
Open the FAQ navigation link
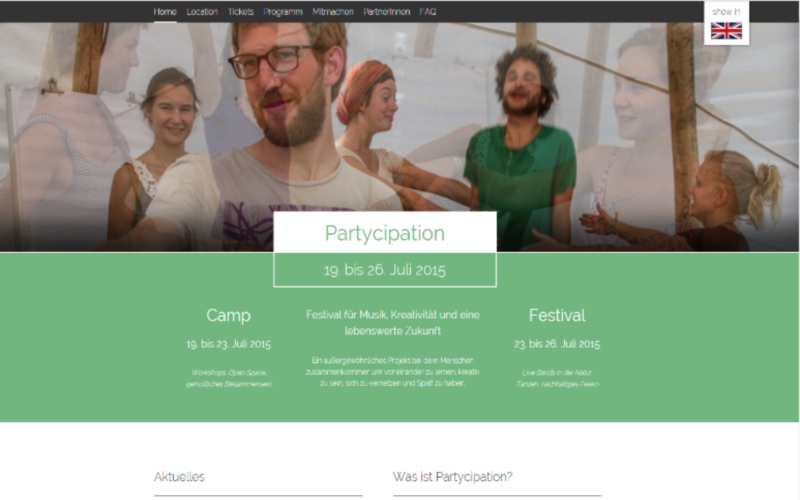pyautogui.click(x=428, y=12)
